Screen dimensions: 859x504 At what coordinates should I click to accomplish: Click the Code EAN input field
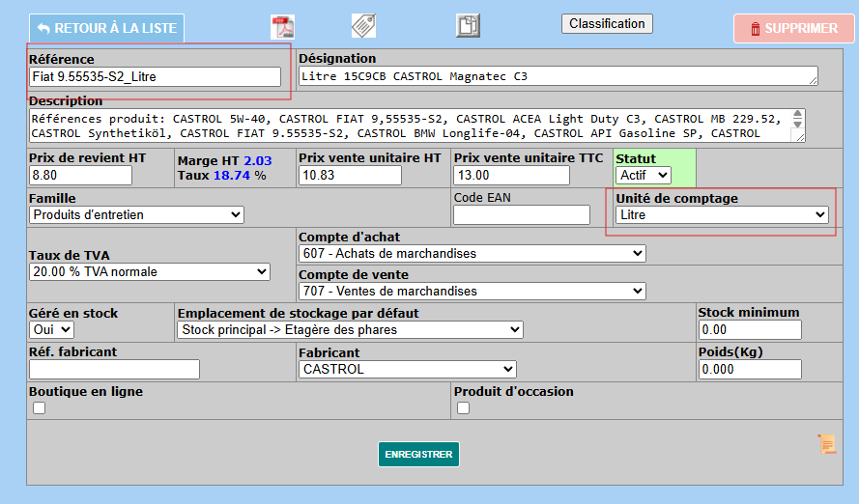(521, 214)
